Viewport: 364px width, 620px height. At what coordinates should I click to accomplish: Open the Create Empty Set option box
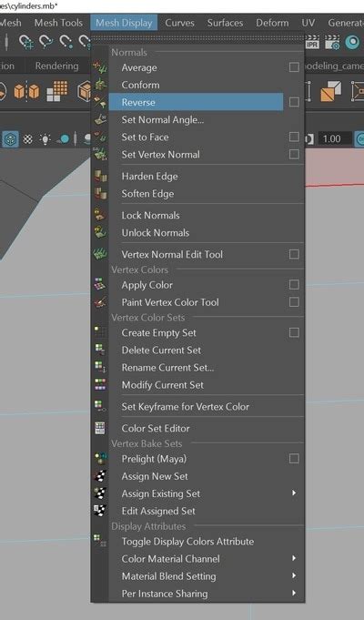[x=294, y=332]
